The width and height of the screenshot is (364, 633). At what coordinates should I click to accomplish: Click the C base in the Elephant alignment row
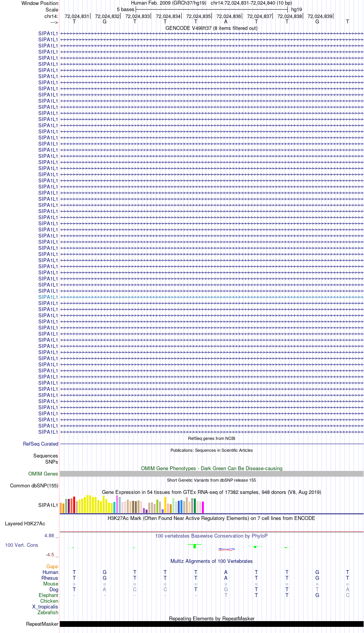pos(348,595)
